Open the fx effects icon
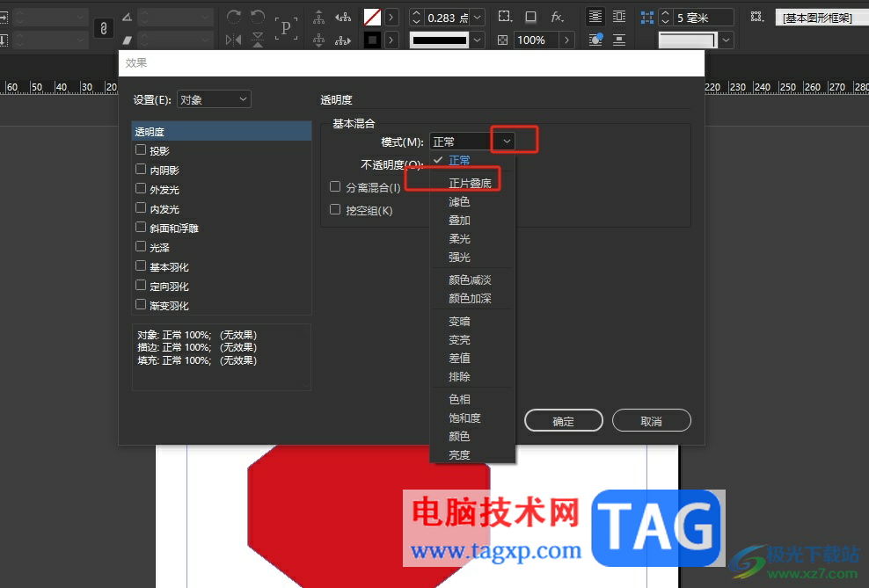This screenshot has height=588, width=869. coord(557,18)
